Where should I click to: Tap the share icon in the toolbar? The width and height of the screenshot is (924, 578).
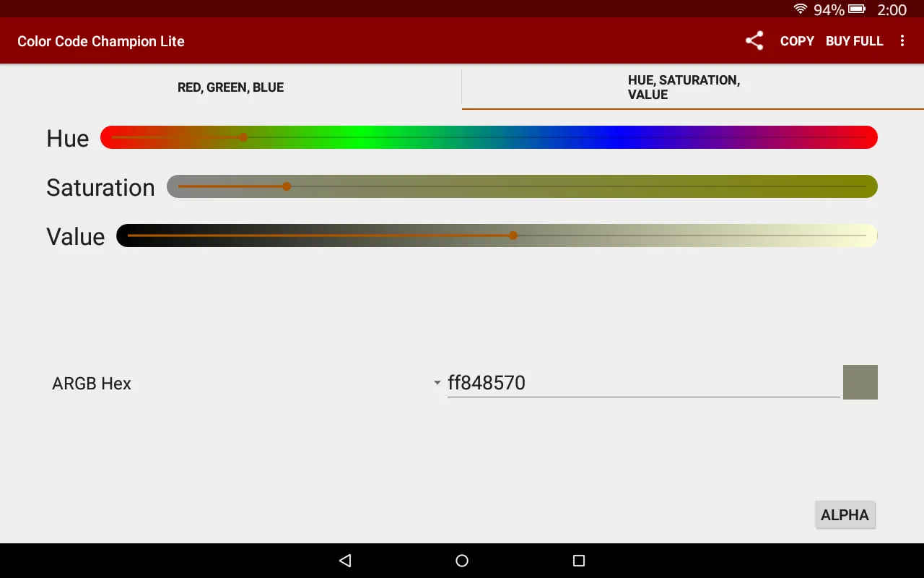click(754, 41)
